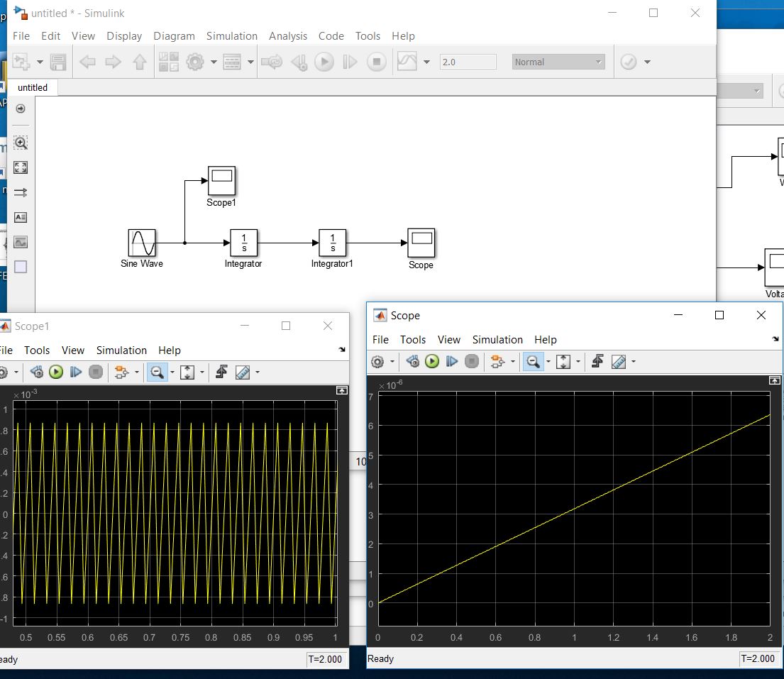784x679 pixels.
Task: Click the Annotation text icon in Simulink palette
Action: coord(21,217)
